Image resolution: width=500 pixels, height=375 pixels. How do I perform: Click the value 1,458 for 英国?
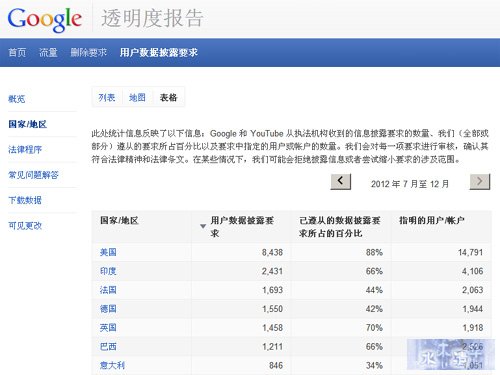pos(272,328)
